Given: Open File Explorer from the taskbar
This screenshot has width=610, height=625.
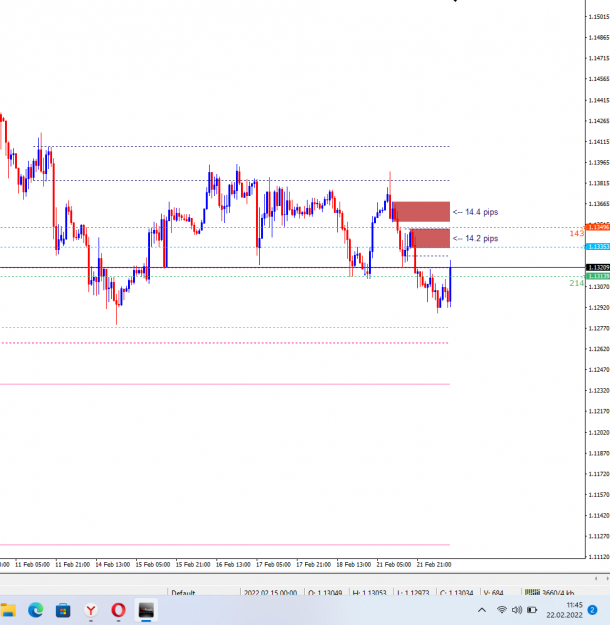Looking at the screenshot, I should coord(7,610).
